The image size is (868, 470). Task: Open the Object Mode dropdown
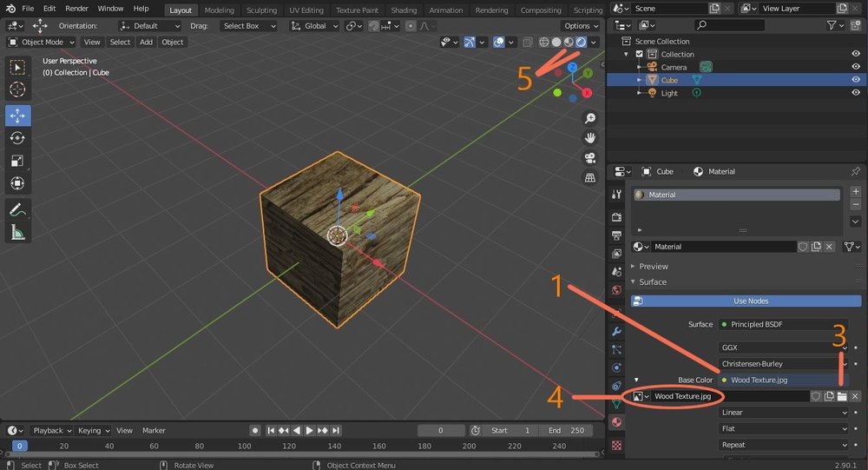[x=41, y=42]
